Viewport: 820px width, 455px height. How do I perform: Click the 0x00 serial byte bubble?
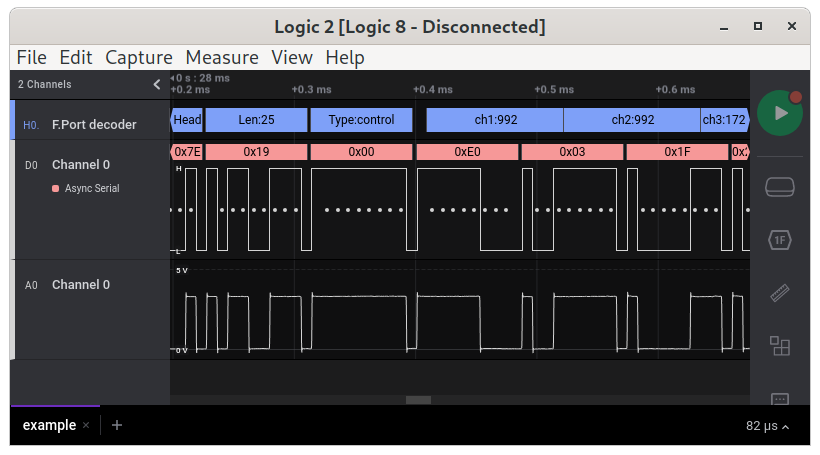361,152
